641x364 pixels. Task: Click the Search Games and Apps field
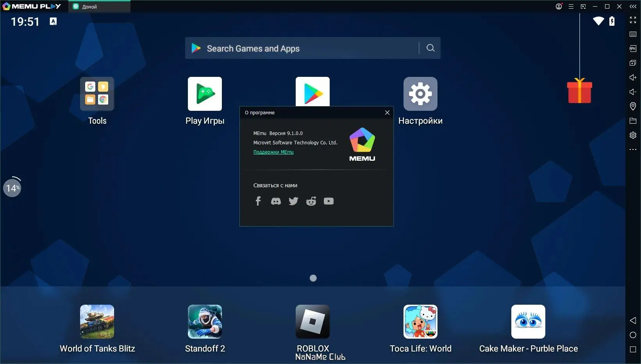(312, 48)
